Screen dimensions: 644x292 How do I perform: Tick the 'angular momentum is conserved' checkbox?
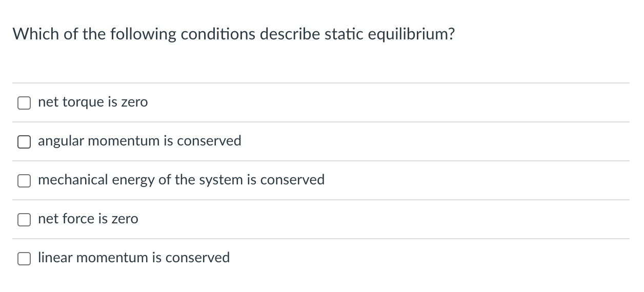[x=25, y=142]
